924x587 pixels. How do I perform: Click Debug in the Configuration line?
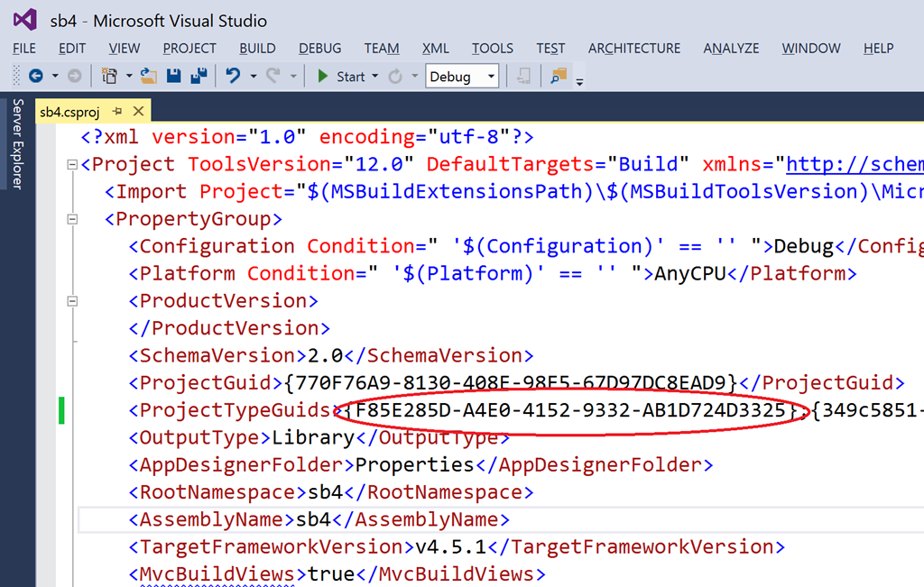pos(804,246)
